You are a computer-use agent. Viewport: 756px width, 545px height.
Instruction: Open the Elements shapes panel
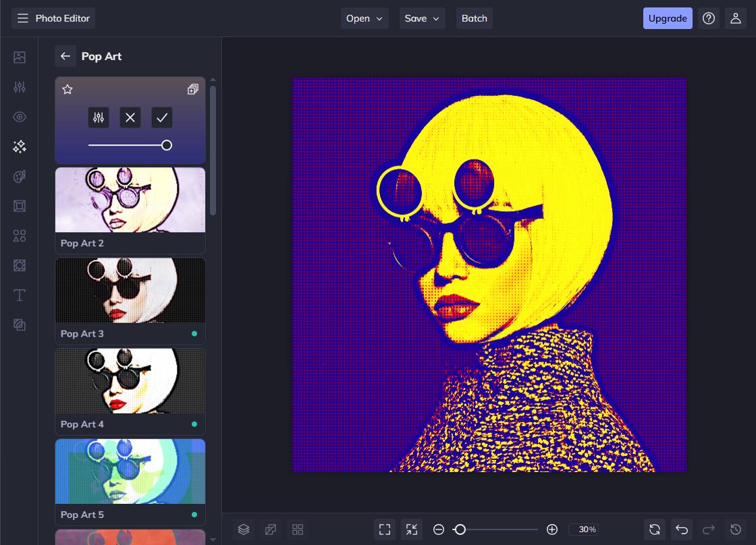pos(19,235)
